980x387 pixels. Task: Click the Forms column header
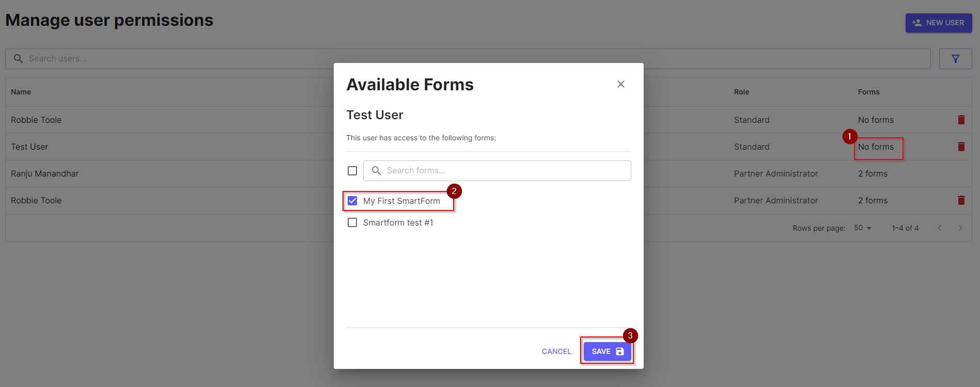tap(869, 92)
